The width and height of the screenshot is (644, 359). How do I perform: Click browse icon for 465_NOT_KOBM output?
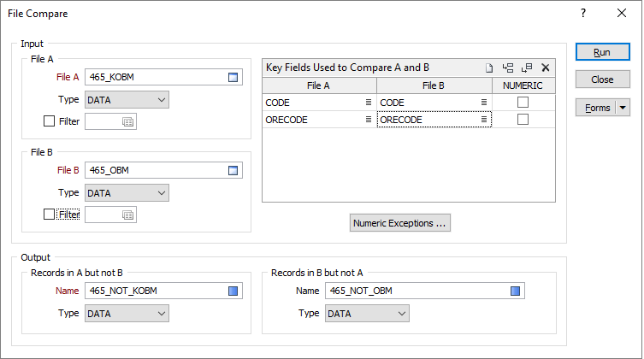233,291
